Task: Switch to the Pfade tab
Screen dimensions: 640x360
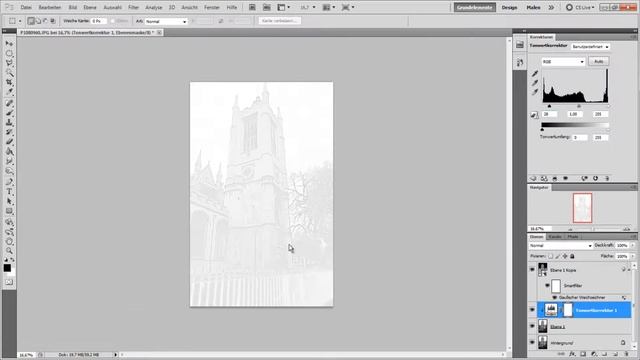Action: click(x=573, y=237)
